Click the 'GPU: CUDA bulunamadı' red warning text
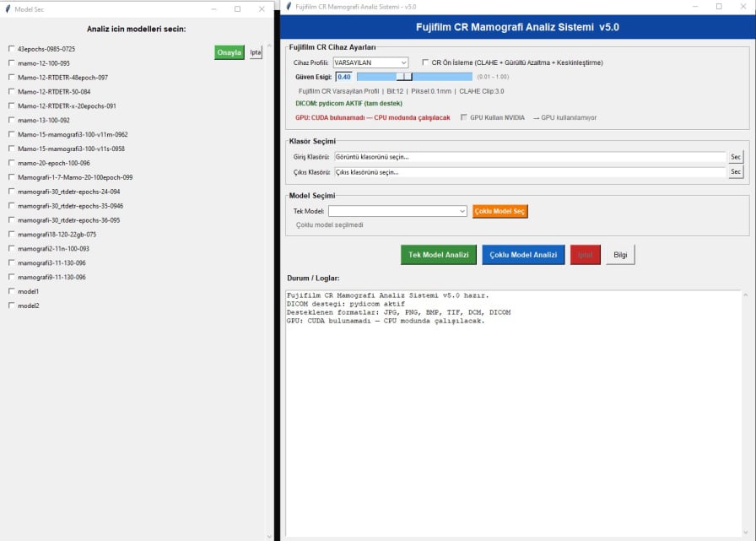 [373, 117]
